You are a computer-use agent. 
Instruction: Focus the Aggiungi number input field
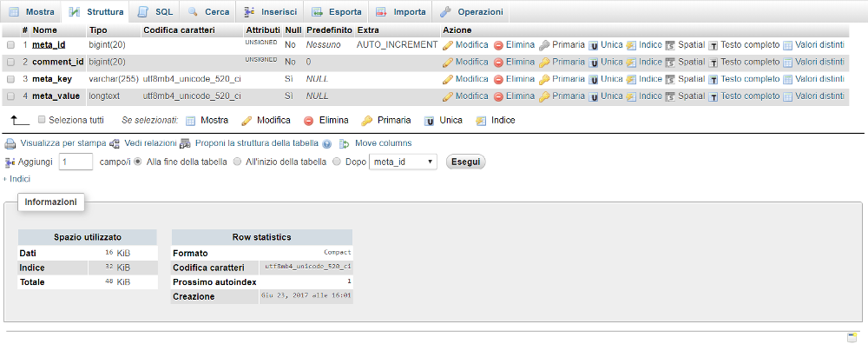pos(76,162)
